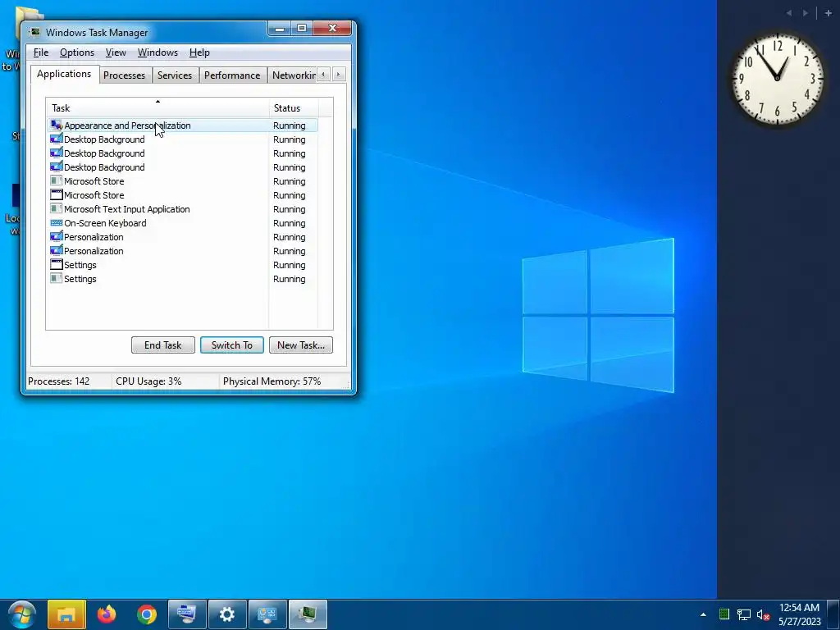
Task: Click the muted volume tray icon
Action: [764, 614]
